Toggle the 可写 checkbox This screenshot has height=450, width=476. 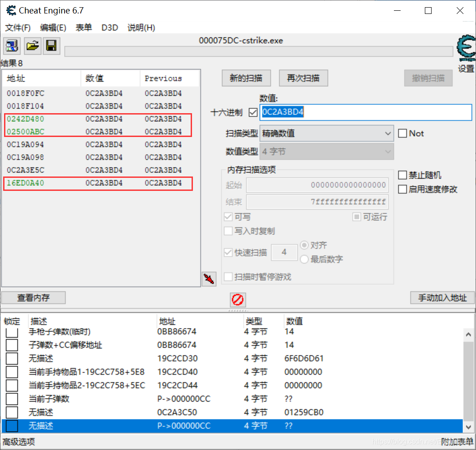(228, 217)
